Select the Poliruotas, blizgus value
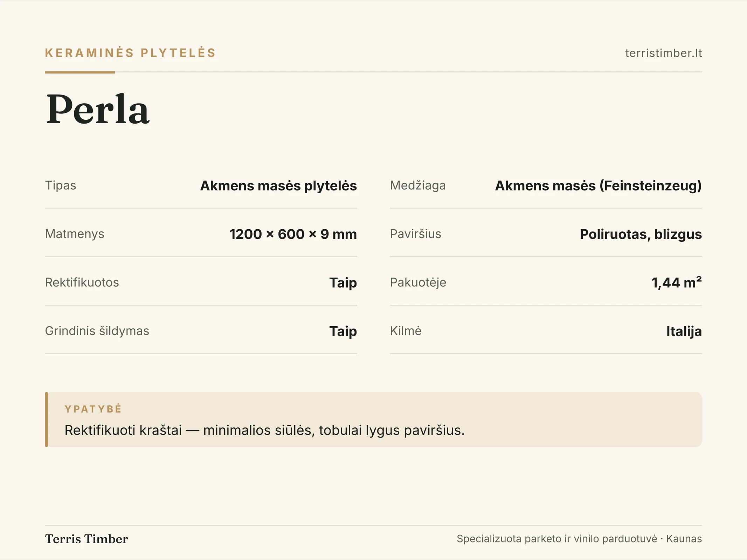 tap(641, 234)
